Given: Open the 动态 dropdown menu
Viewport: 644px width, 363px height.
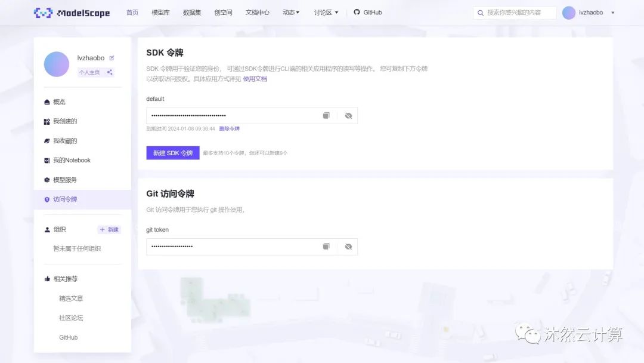Looking at the screenshot, I should tap(290, 12).
